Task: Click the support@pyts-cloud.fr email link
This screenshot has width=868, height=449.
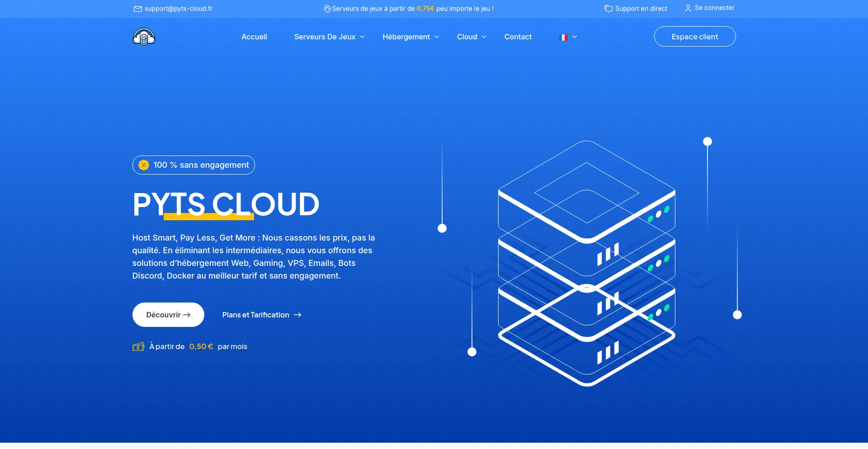Action: [179, 9]
